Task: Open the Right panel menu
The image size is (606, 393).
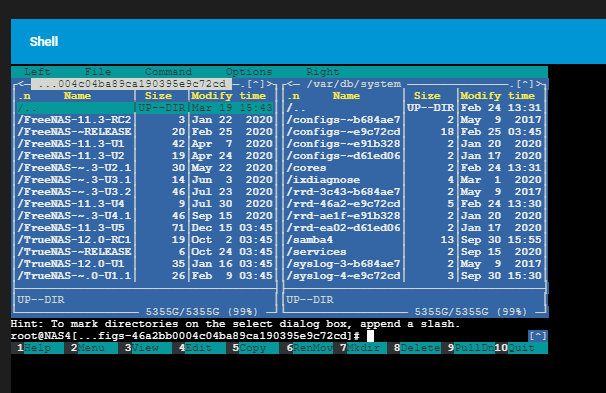Action: tap(323, 72)
